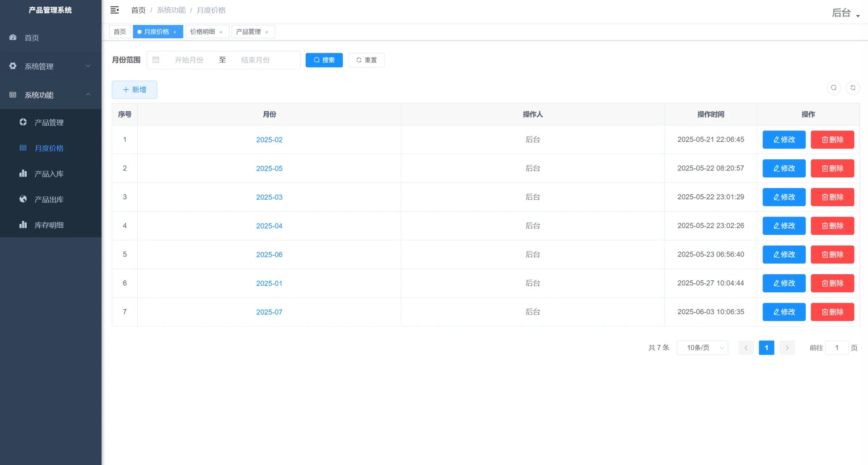This screenshot has width=868, height=465.
Task: Open 产品出库 in the sidebar
Action: coord(49,199)
